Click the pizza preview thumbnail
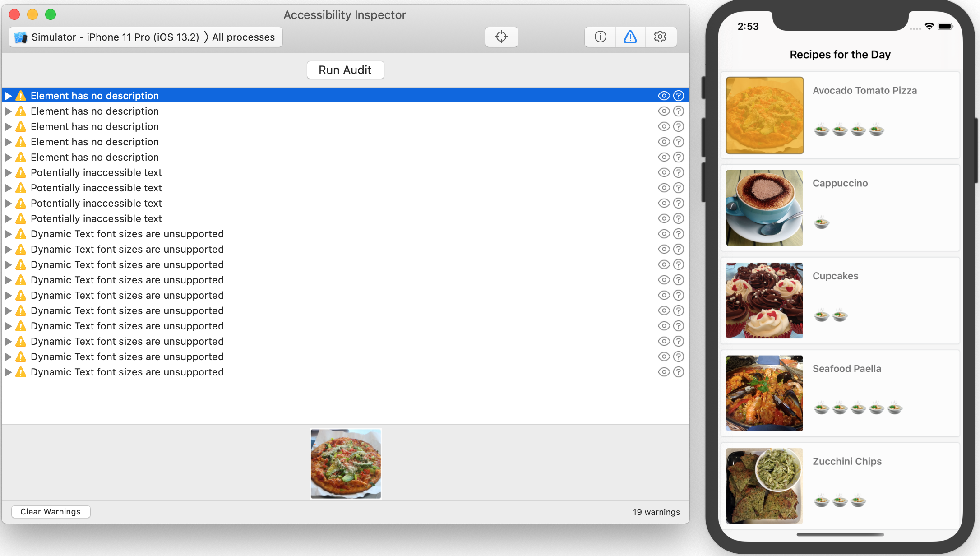The height and width of the screenshot is (556, 980). tap(346, 463)
